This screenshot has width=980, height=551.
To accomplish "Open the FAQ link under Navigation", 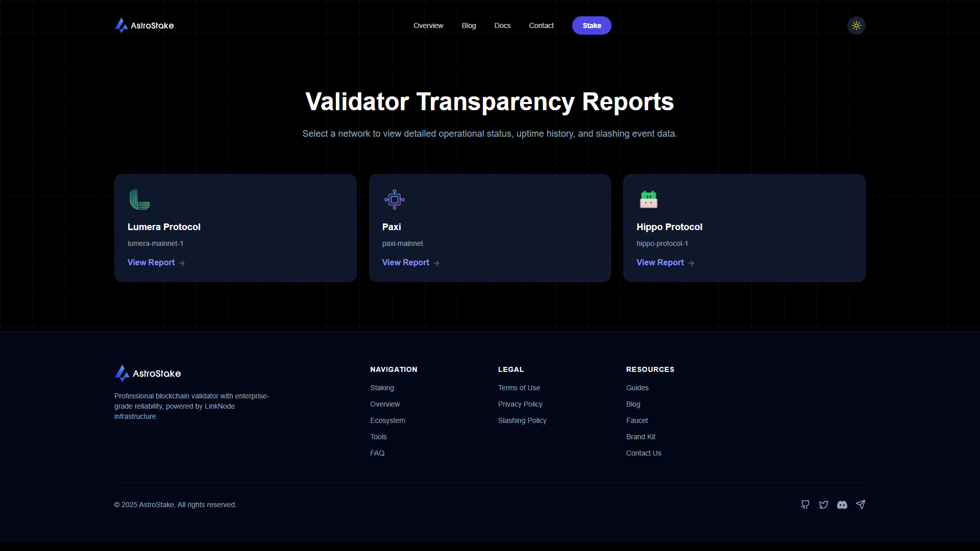I will pos(377,453).
